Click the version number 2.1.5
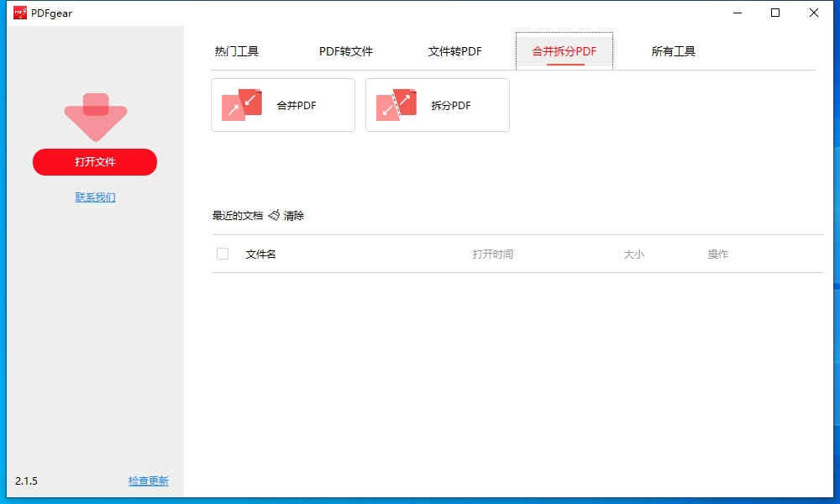The width and height of the screenshot is (840, 504). click(26, 481)
